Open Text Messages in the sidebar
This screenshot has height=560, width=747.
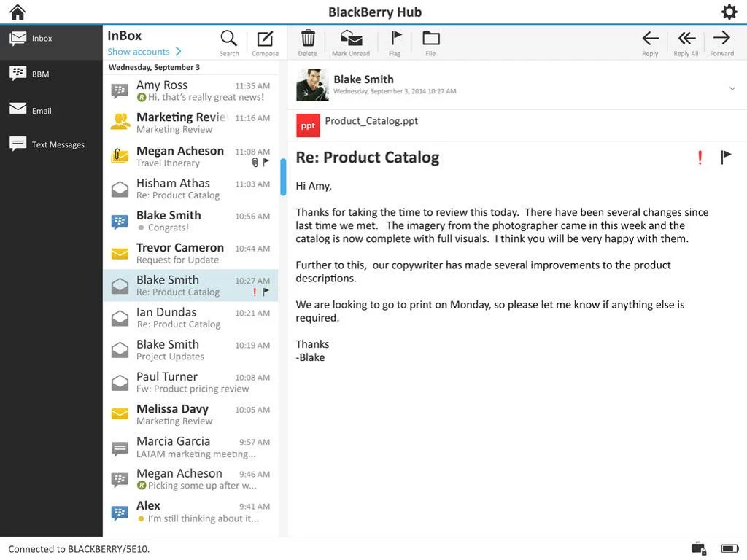(x=51, y=144)
